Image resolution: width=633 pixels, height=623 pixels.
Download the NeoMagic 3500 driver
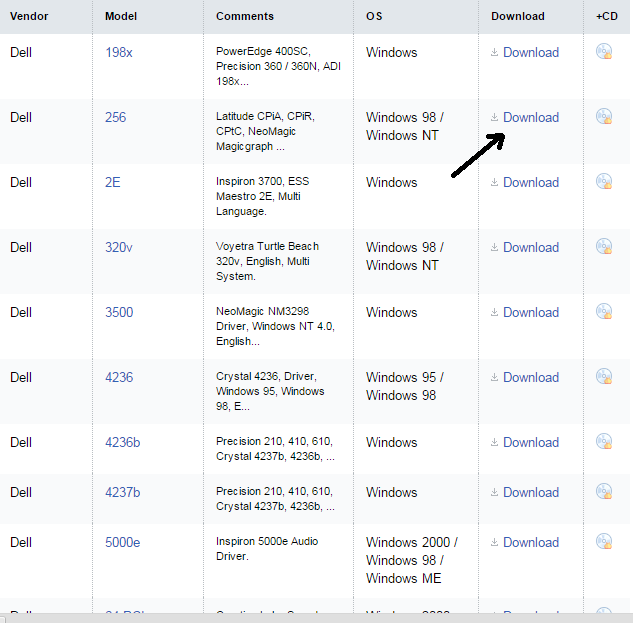pos(530,312)
